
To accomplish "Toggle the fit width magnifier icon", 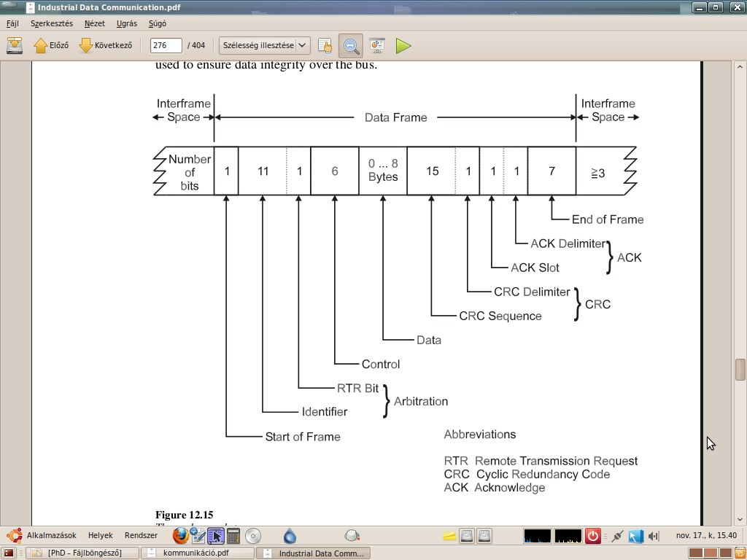I will (351, 45).
